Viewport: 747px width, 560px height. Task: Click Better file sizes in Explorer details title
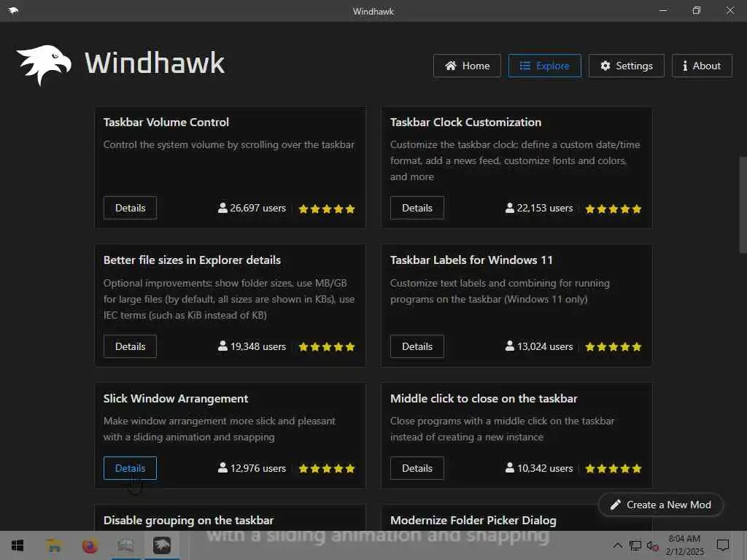click(192, 260)
